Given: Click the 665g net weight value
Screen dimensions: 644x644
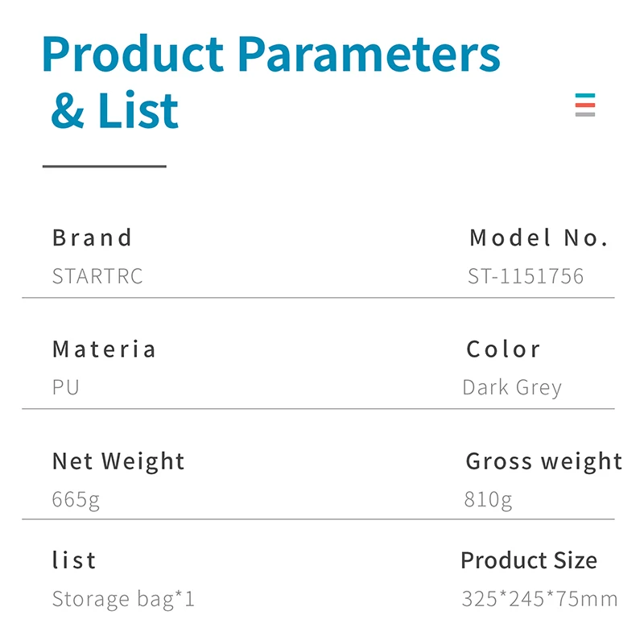Looking at the screenshot, I should 76,500.
